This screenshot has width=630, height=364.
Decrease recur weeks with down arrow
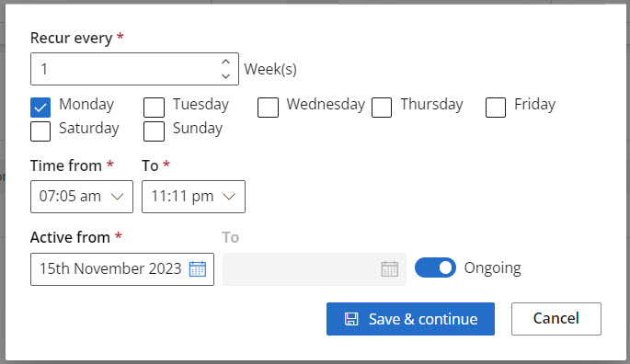[x=226, y=76]
